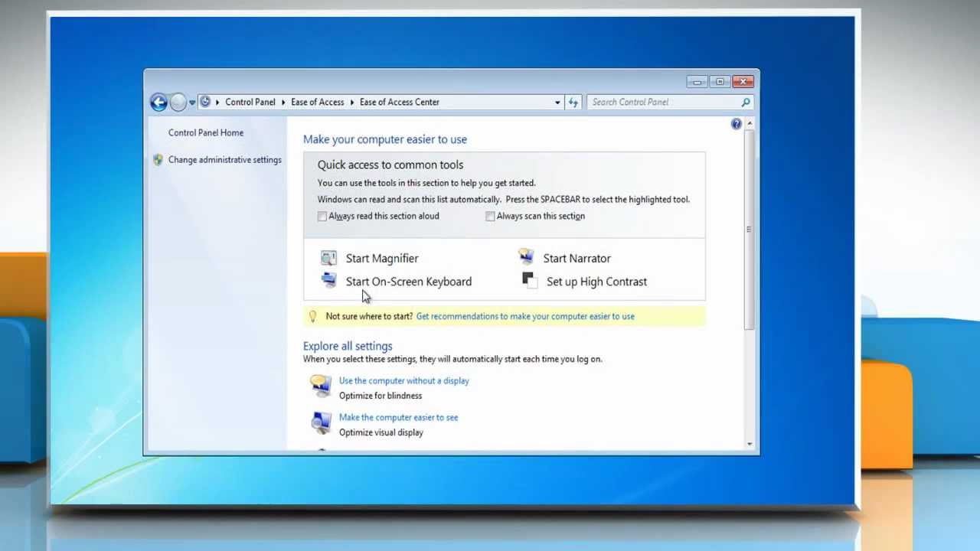Screen dimensions: 980x551
Task: Refresh the Ease of Access Center page
Action: pos(573,102)
